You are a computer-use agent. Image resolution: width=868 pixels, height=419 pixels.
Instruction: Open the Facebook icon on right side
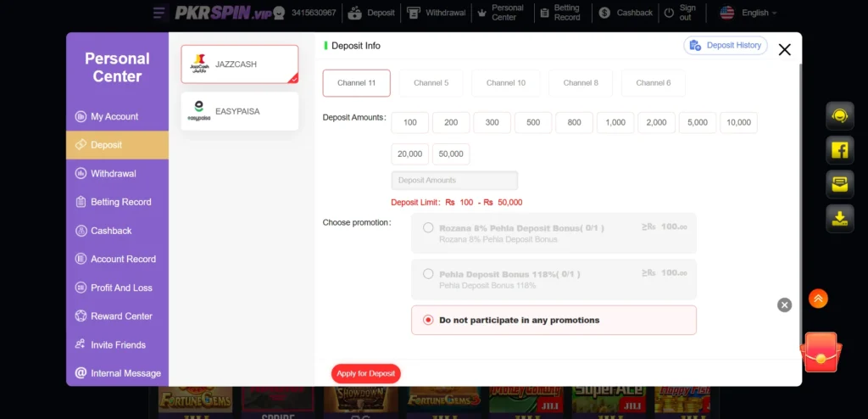coord(840,150)
